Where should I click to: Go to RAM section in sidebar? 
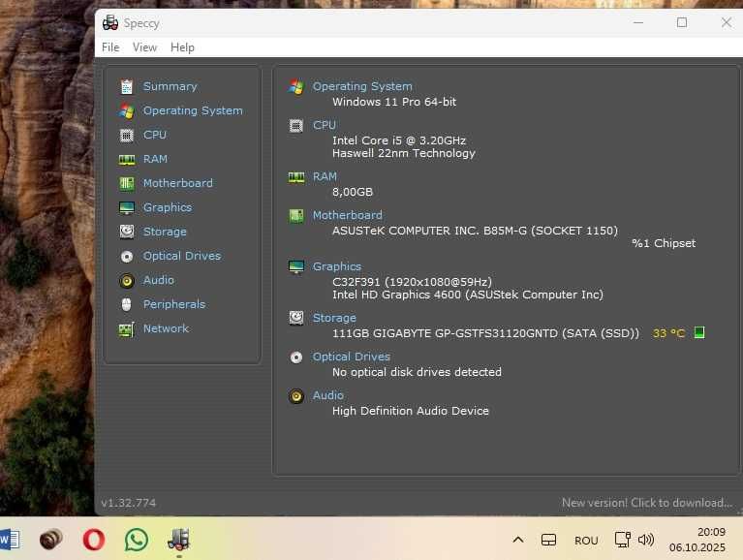point(155,159)
